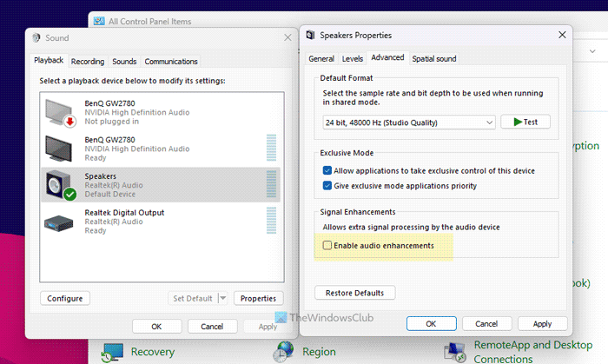Screen dimensions: 608x364
Task: Click the unplugged BenQ GW2780 monitor icon
Action: 60,113
